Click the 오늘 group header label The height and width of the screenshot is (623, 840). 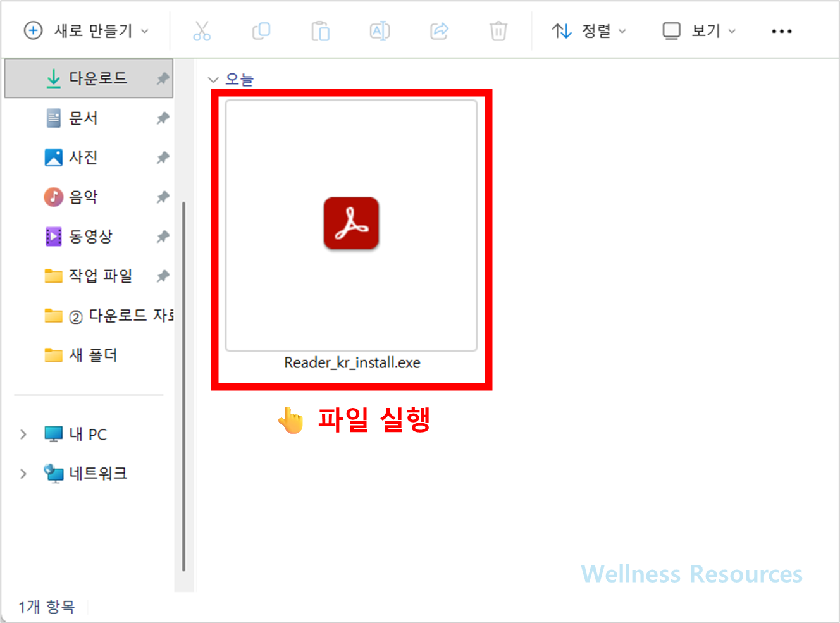click(x=239, y=79)
